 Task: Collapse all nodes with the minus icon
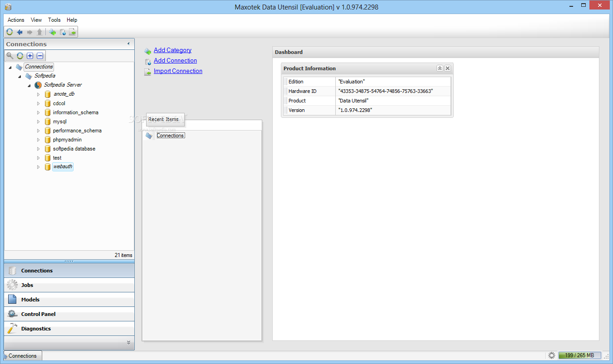point(40,56)
